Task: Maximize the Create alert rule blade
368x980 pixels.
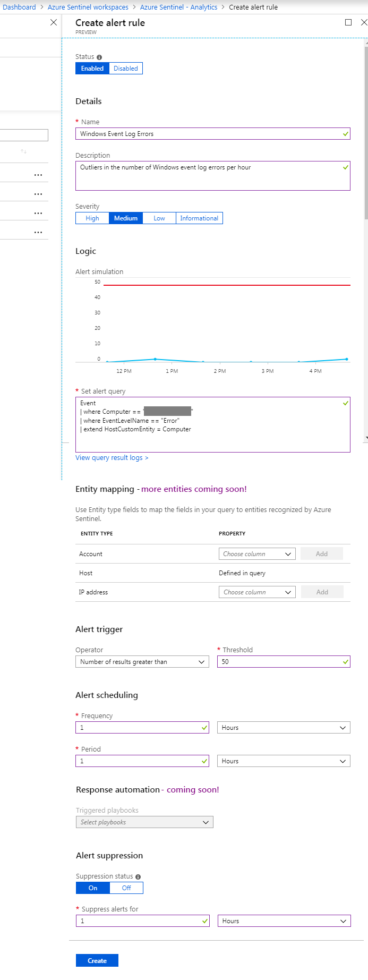Action: [x=348, y=22]
